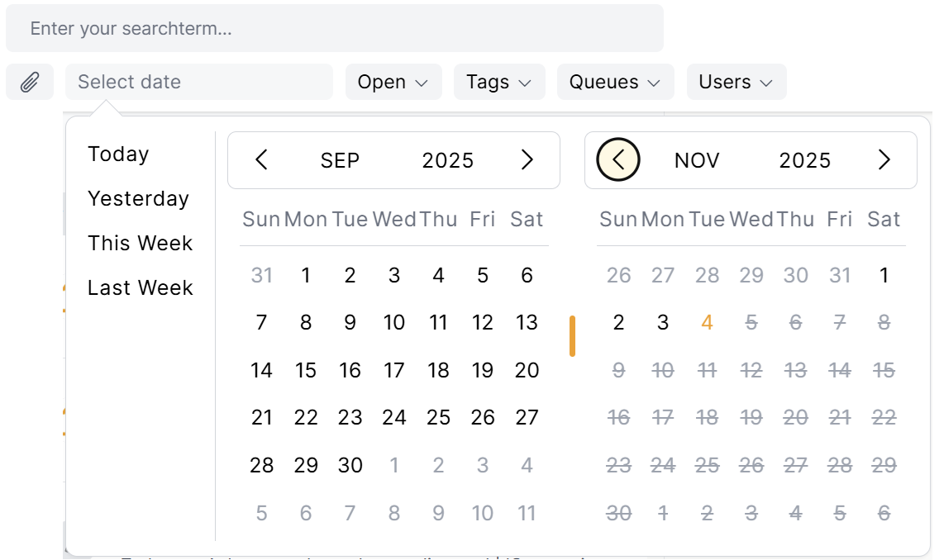Expand the Users filter dropdown
Screen dimensions: 939x560
point(736,82)
